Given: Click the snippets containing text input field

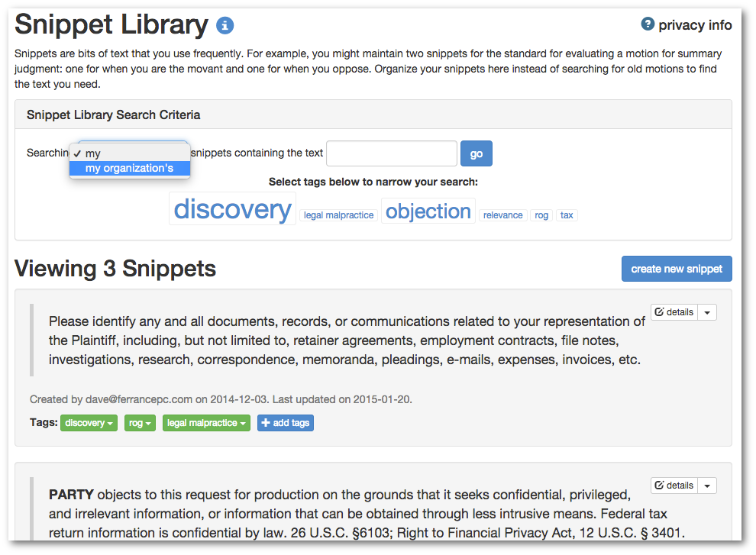Looking at the screenshot, I should pyautogui.click(x=392, y=153).
